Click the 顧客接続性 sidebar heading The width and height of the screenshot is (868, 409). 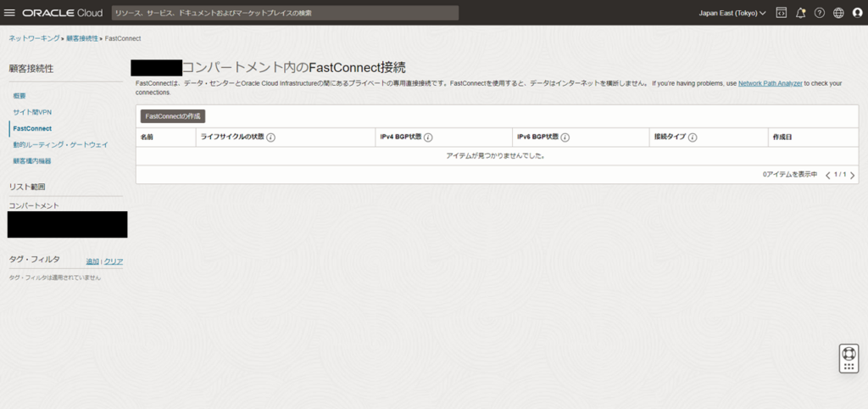tap(31, 69)
